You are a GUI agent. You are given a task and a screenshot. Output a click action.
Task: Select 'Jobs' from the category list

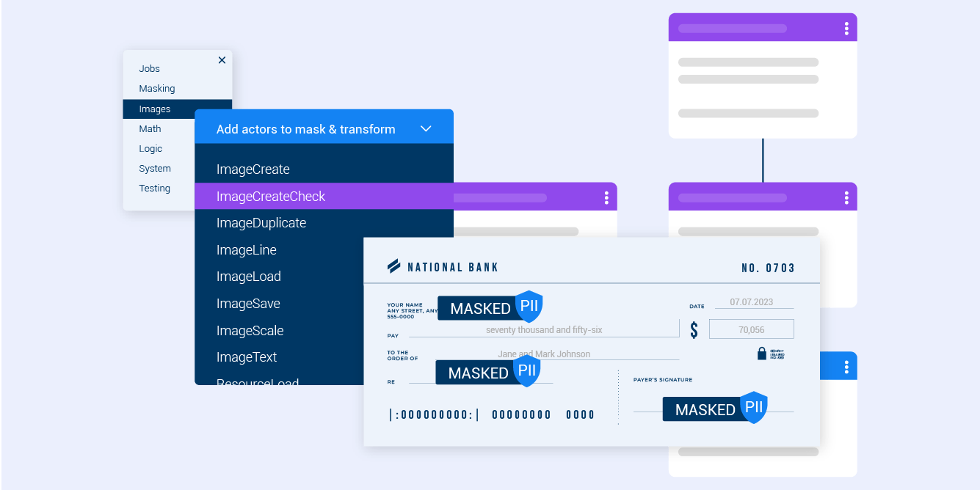(148, 68)
